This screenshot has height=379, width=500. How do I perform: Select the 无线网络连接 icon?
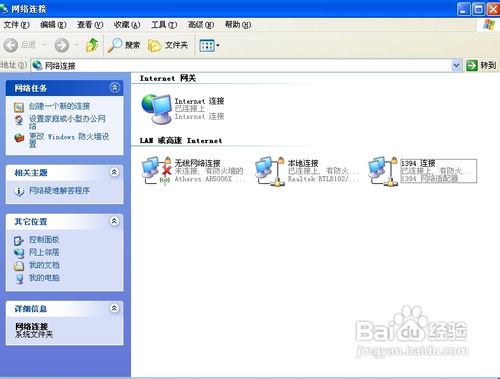pos(157,171)
